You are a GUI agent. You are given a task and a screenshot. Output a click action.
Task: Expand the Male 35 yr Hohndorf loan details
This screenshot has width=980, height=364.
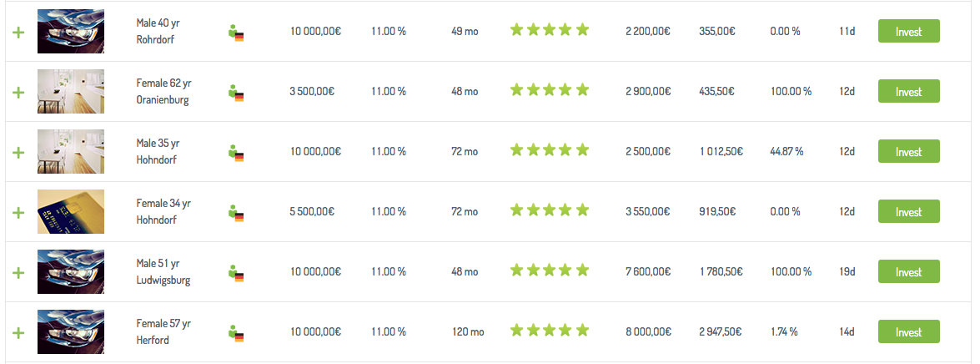(x=18, y=152)
